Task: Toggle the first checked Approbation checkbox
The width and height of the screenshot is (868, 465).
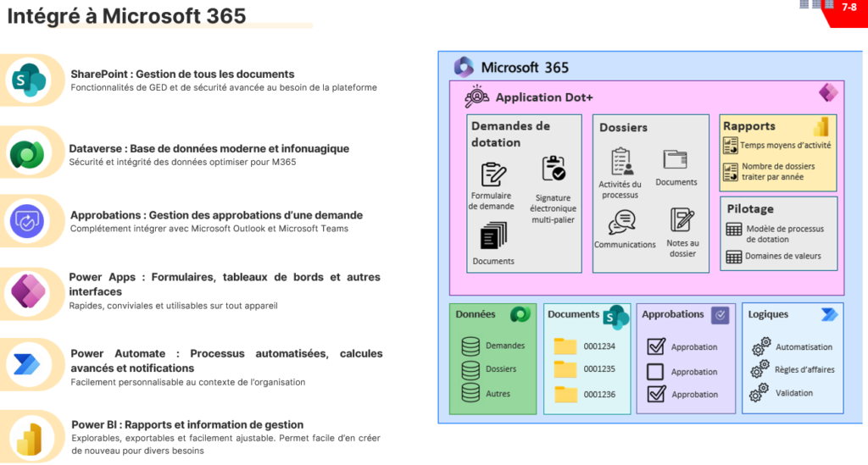Action: [655, 346]
